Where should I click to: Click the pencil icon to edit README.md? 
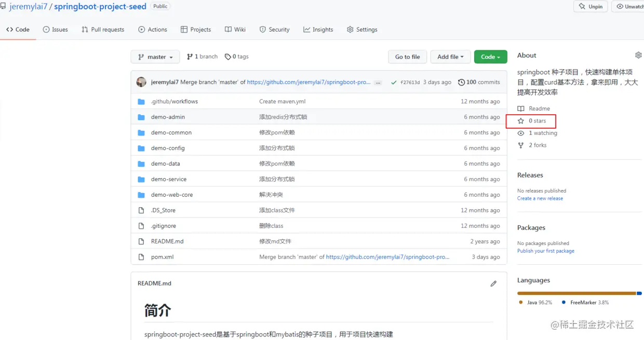click(x=493, y=283)
